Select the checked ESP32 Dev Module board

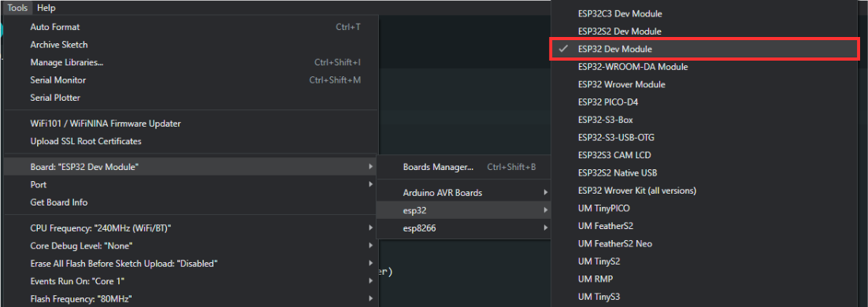coord(704,50)
